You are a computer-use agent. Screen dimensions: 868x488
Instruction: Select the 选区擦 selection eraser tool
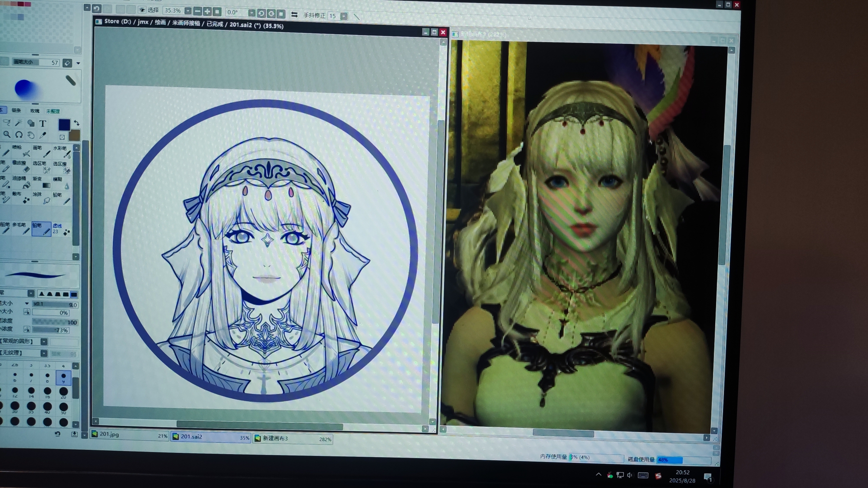coord(62,167)
